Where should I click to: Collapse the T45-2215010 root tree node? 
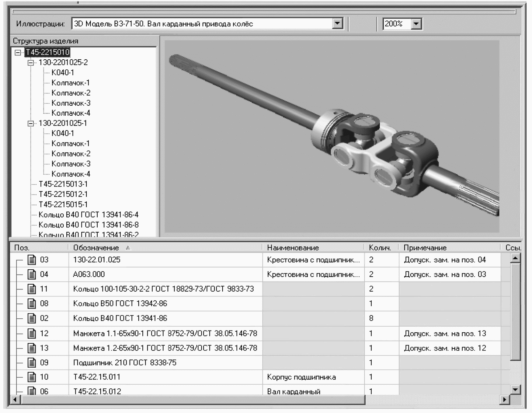tap(18, 52)
